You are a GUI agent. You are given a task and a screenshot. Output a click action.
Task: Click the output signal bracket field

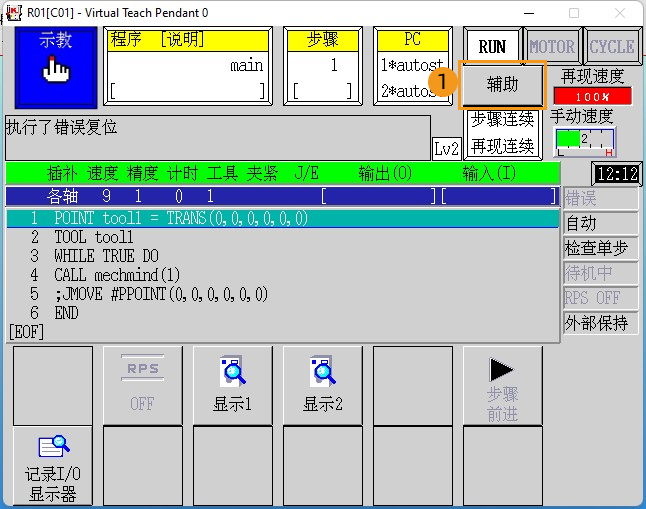click(x=379, y=197)
